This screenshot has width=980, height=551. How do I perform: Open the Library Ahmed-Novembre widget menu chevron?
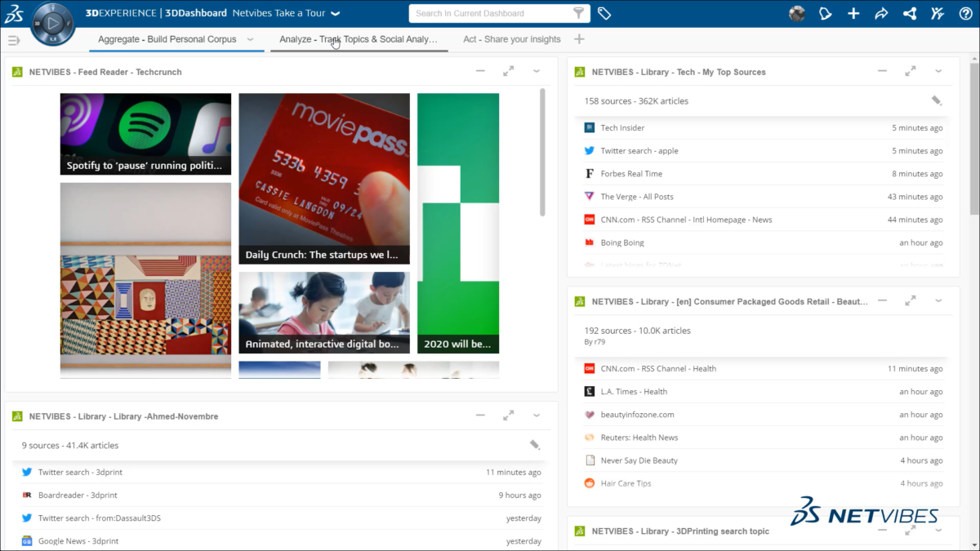(537, 415)
